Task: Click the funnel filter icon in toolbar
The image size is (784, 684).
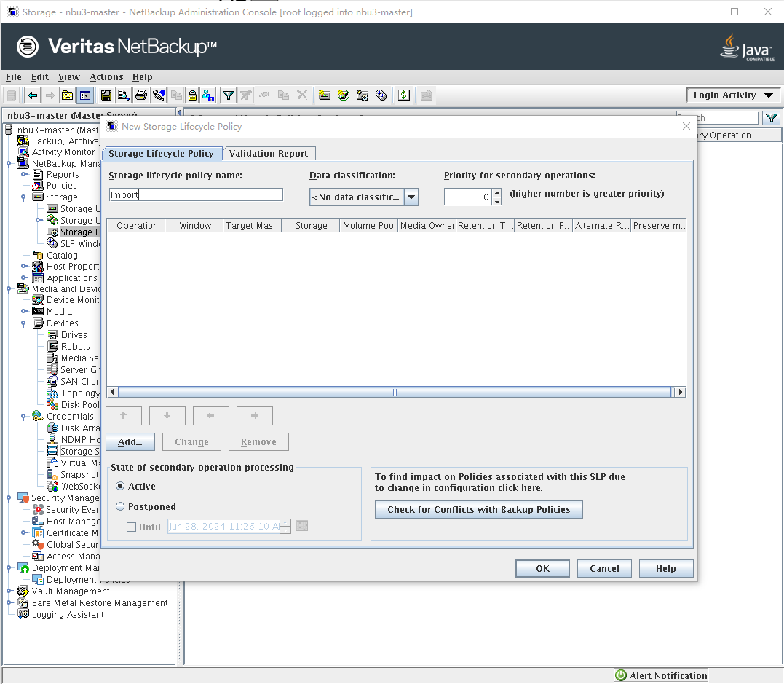Action: [x=229, y=95]
